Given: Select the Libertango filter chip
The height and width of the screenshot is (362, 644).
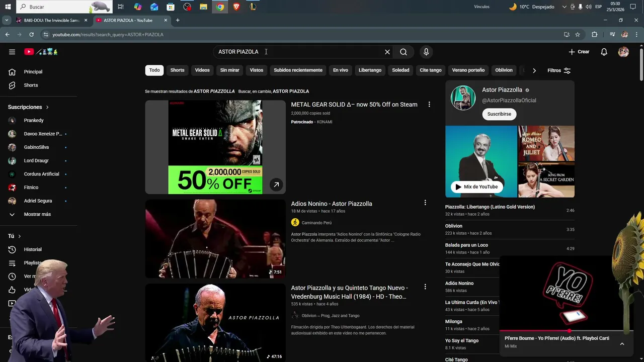Looking at the screenshot, I should point(370,70).
